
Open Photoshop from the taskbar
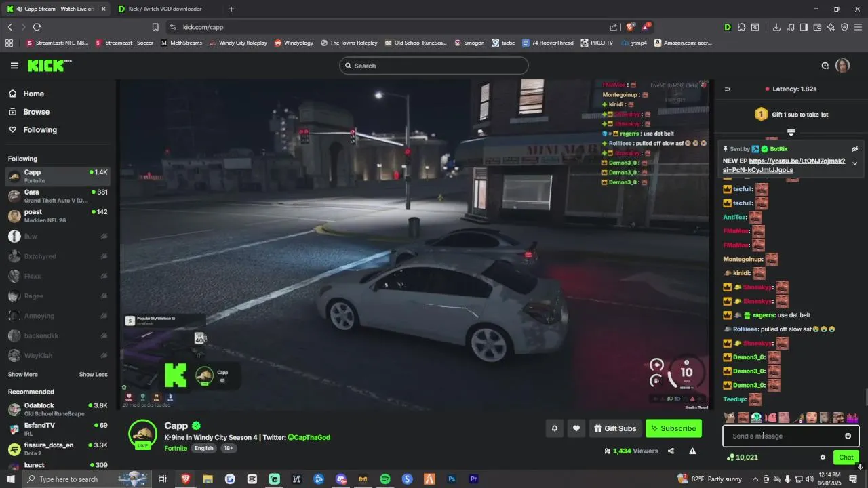(x=452, y=479)
